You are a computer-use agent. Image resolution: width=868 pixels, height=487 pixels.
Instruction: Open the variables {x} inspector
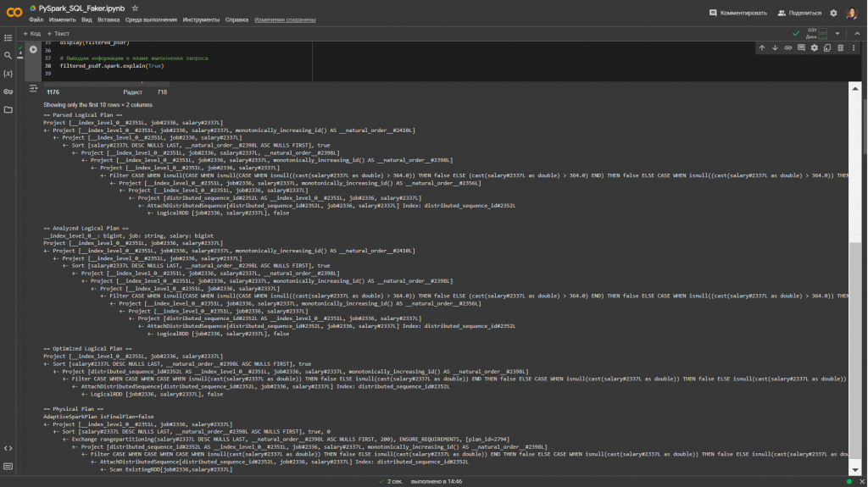(8, 74)
